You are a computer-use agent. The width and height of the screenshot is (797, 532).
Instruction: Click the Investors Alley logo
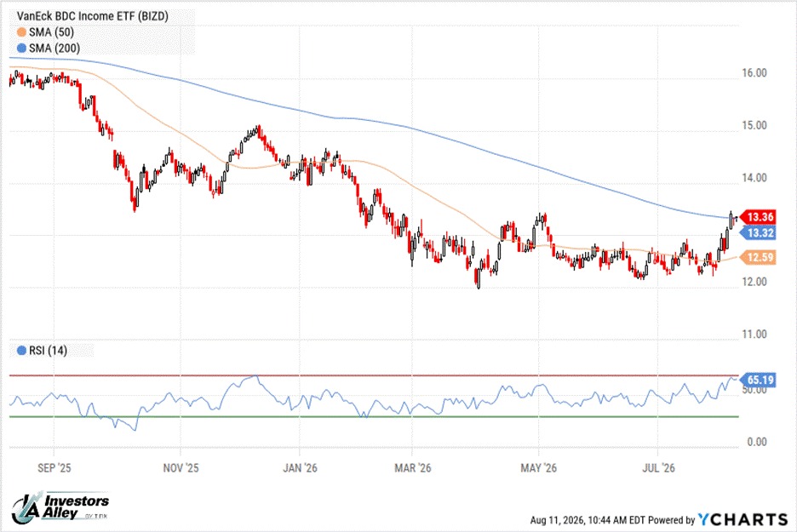point(60,507)
